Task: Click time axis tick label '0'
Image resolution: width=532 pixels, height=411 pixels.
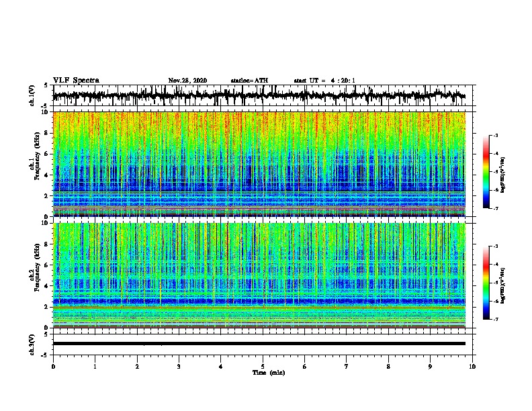Action: (53, 367)
